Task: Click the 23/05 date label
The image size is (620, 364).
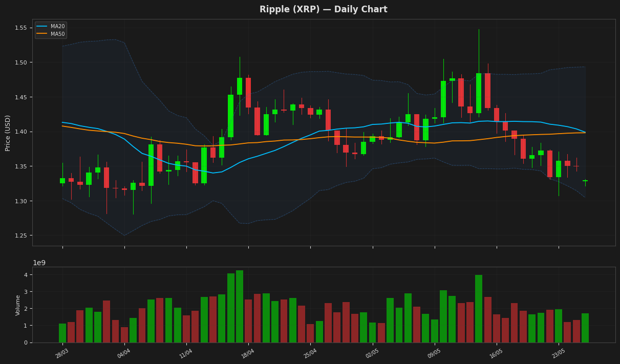Action: click(x=559, y=354)
